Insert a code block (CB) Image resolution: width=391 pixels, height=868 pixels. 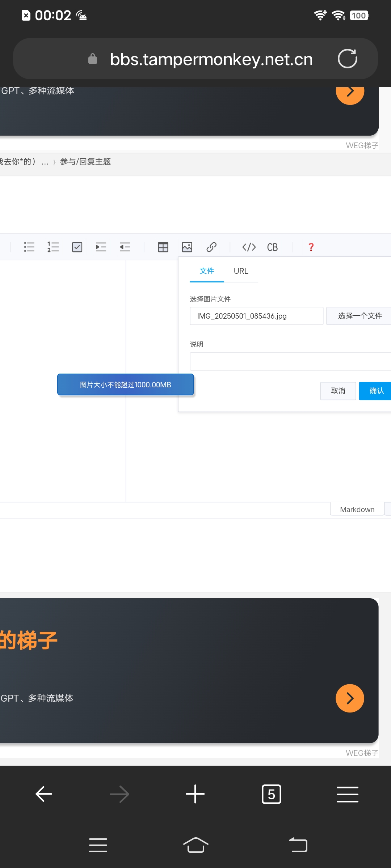pyautogui.click(x=272, y=247)
